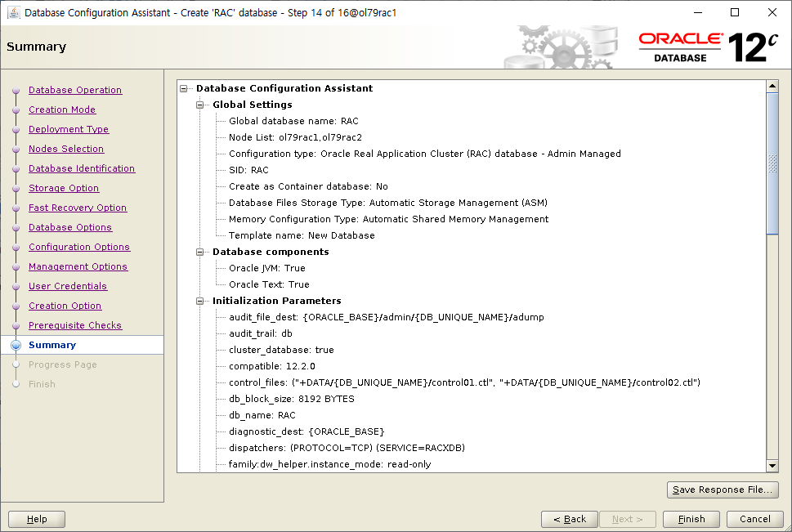Go to the Creation Mode step
The image size is (792, 532).
tap(62, 110)
